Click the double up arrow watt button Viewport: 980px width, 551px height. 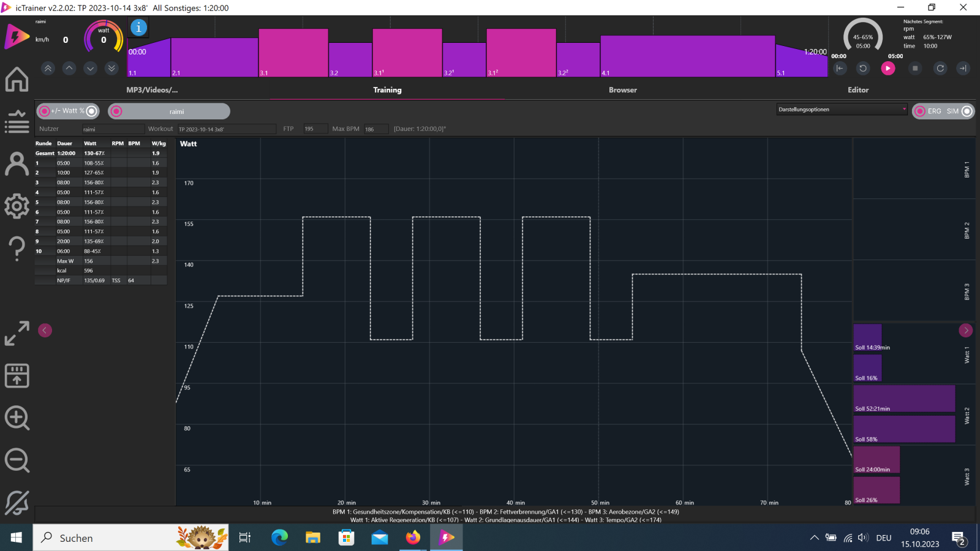tap(48, 69)
